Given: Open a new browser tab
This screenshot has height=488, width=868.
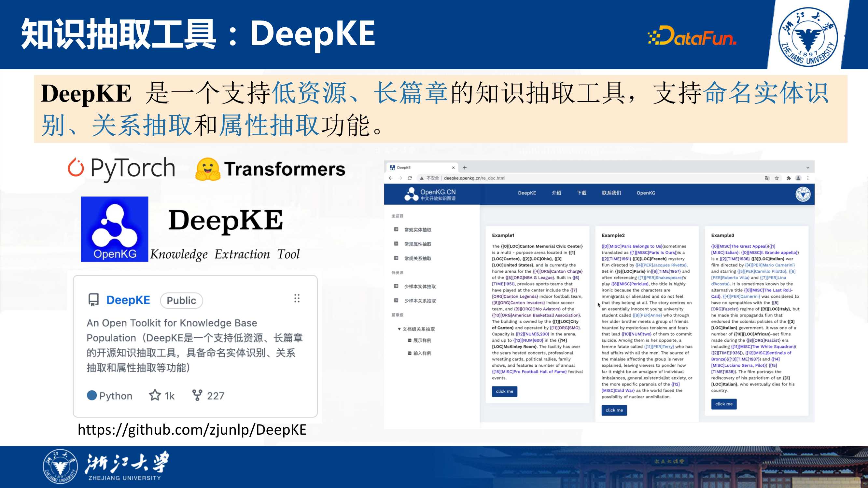Looking at the screenshot, I should (x=465, y=167).
